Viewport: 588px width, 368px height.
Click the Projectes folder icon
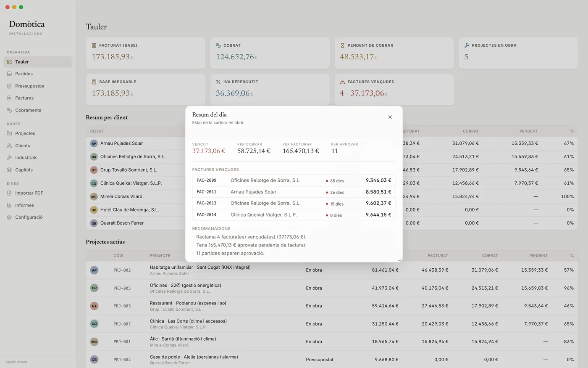click(x=9, y=133)
